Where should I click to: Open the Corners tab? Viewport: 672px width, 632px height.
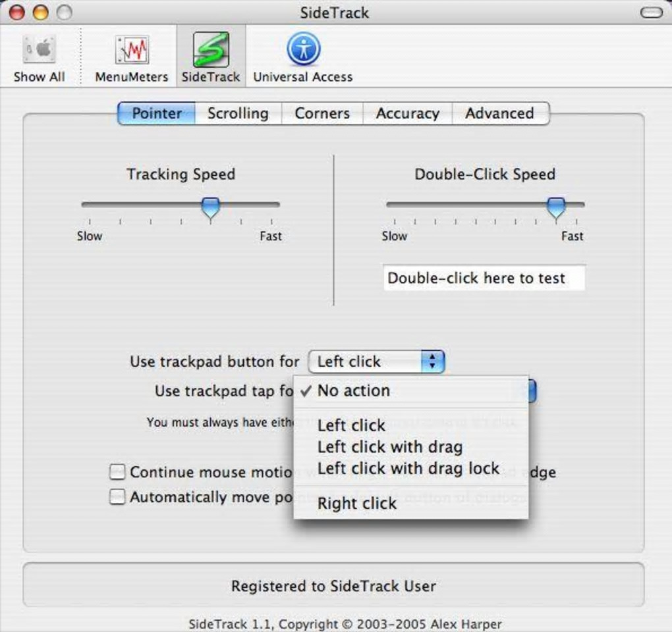click(322, 113)
